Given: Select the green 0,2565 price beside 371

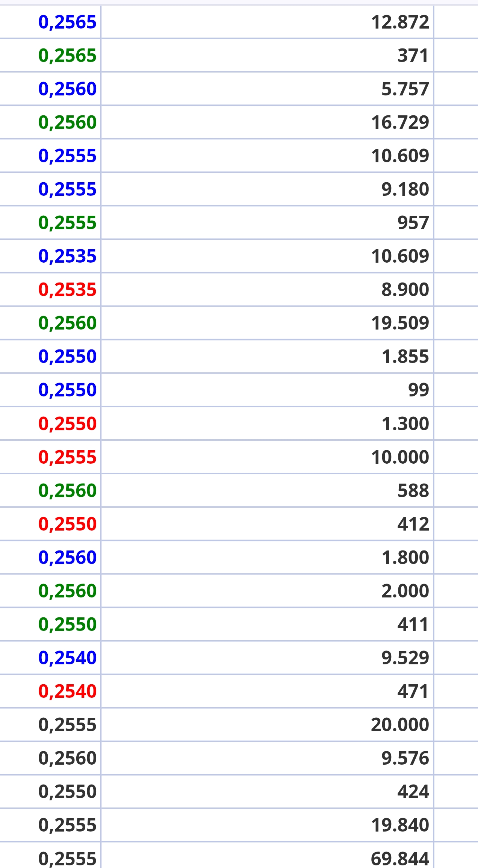Looking at the screenshot, I should (x=67, y=56).
